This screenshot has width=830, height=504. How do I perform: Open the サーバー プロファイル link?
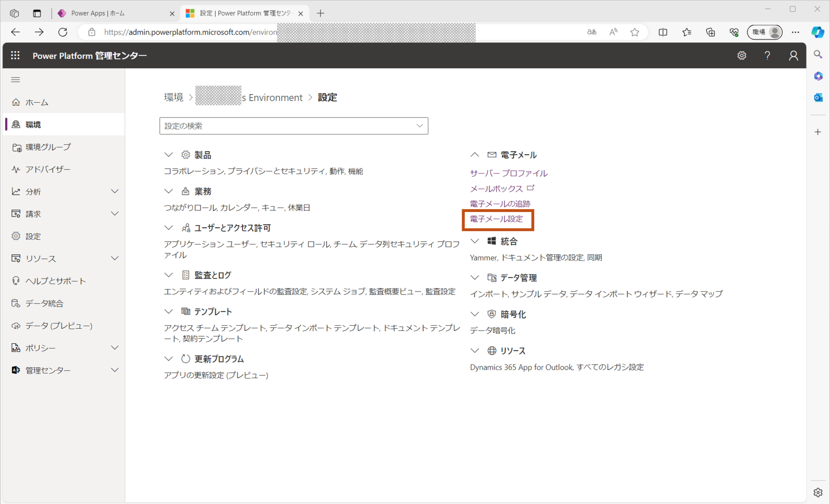[508, 173]
